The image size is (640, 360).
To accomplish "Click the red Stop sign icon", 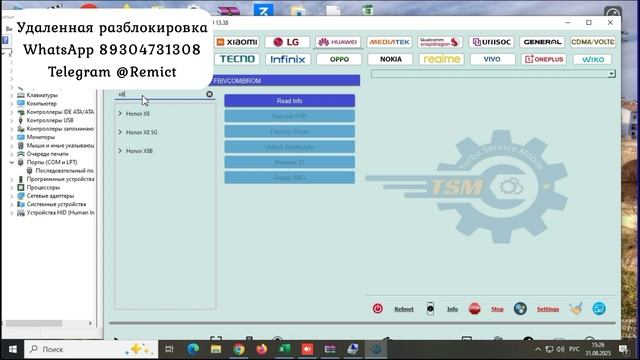I will (x=474, y=309).
